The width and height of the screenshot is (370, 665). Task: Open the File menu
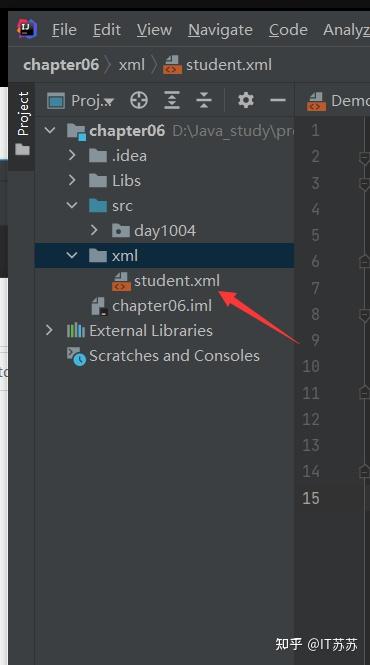(x=64, y=30)
